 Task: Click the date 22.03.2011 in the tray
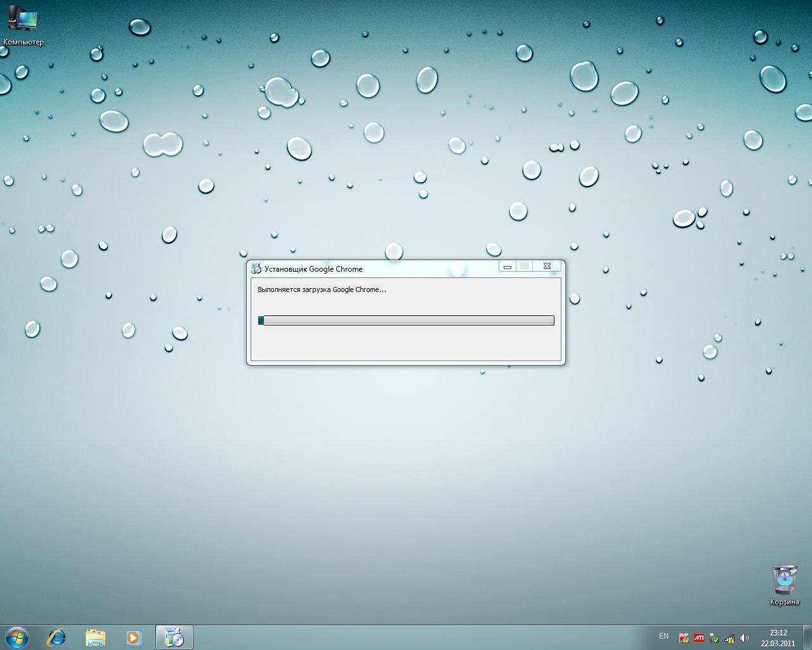779,642
